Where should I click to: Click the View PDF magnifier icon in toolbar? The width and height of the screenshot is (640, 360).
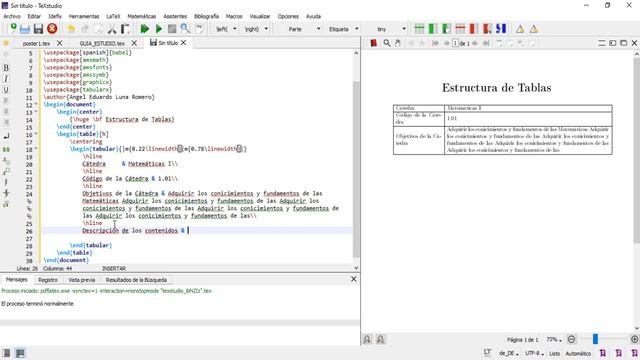[x=185, y=29]
